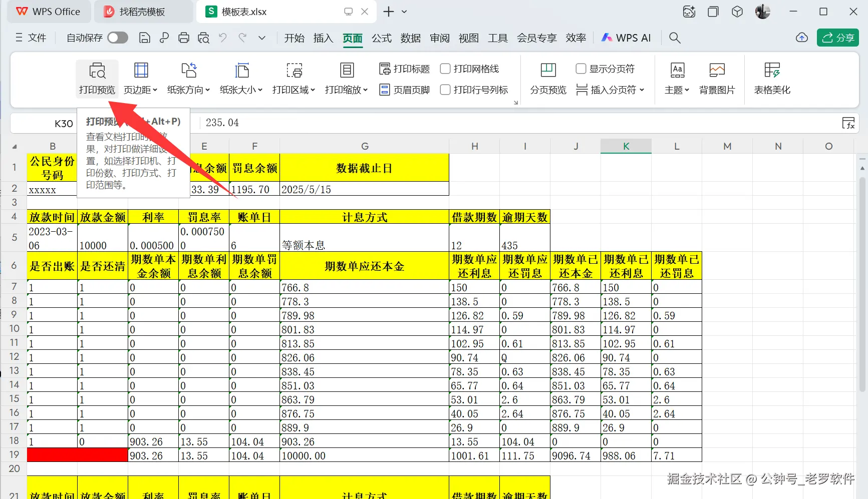The height and width of the screenshot is (499, 868).
Task: Click the Save icon in quick toolbar
Action: pyautogui.click(x=144, y=38)
